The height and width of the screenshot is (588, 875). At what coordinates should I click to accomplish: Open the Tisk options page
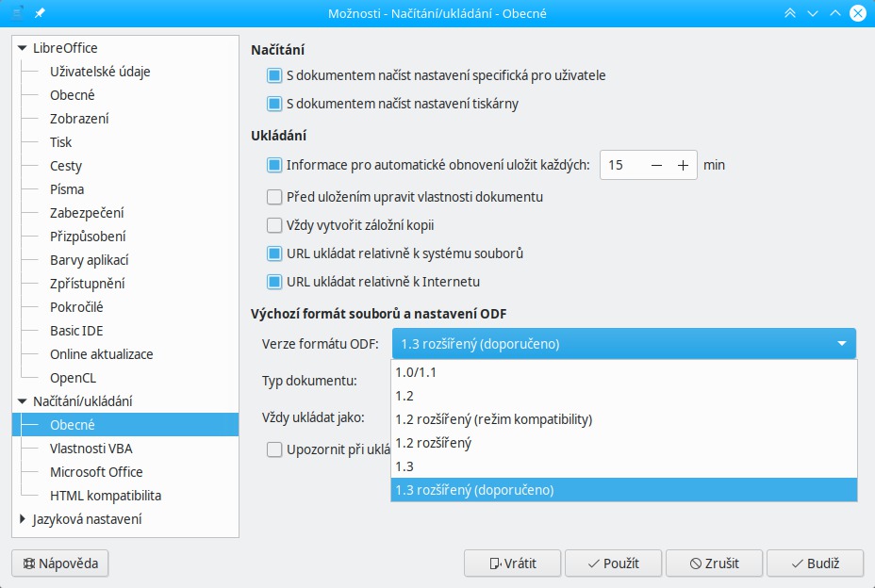61,142
